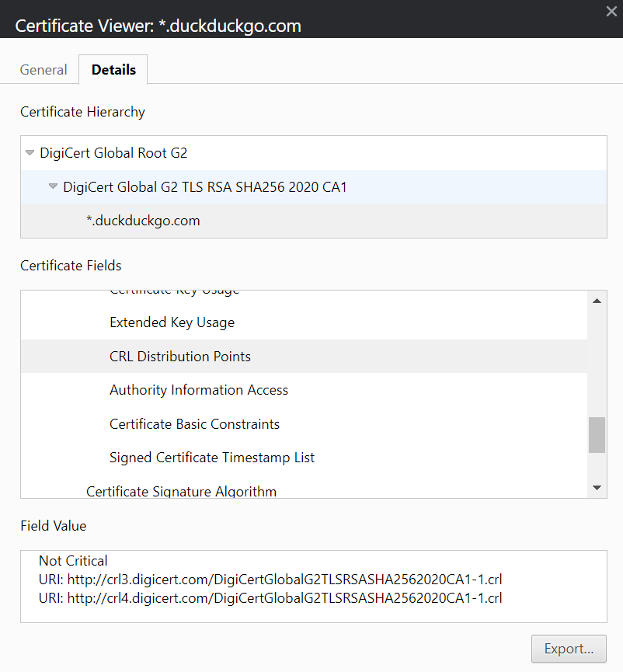623x672 pixels.
Task: Select DigiCert Global G2 TLS RSA SHA256 2020 CA1
Action: tap(314, 187)
